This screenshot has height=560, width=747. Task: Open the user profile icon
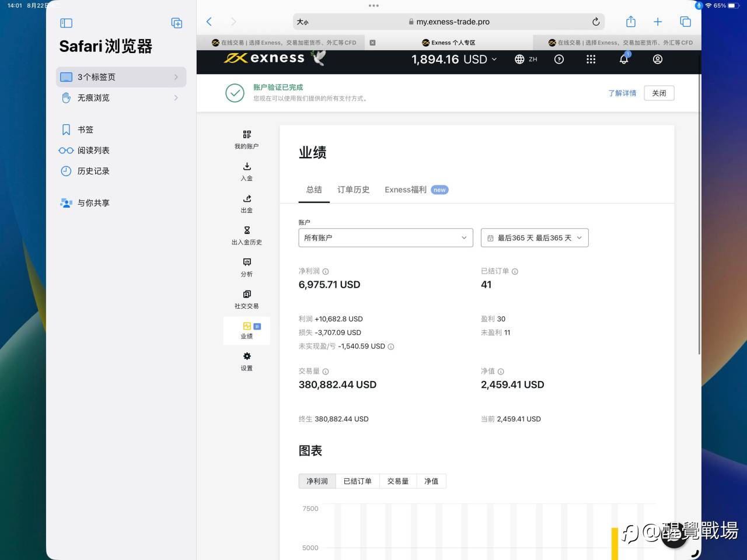coord(658,59)
